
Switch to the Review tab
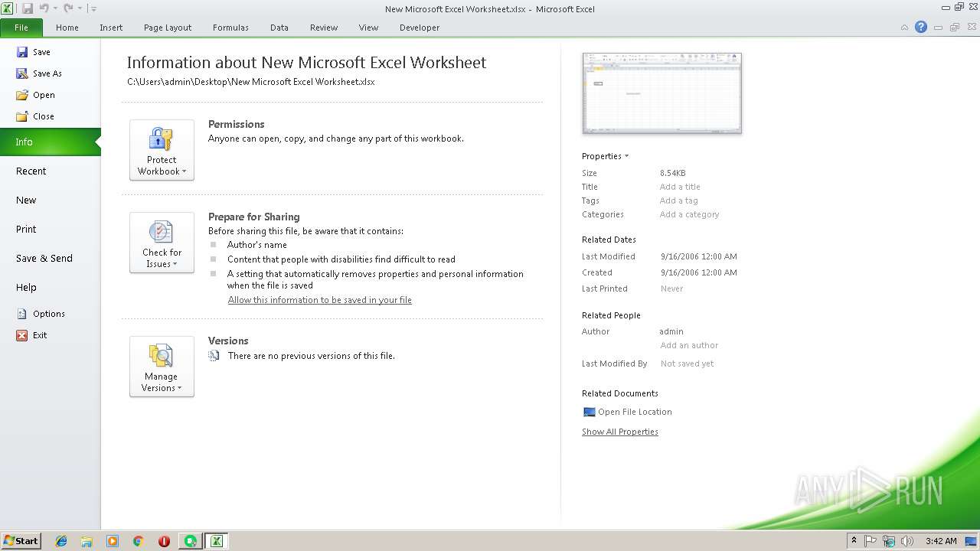pos(324,28)
